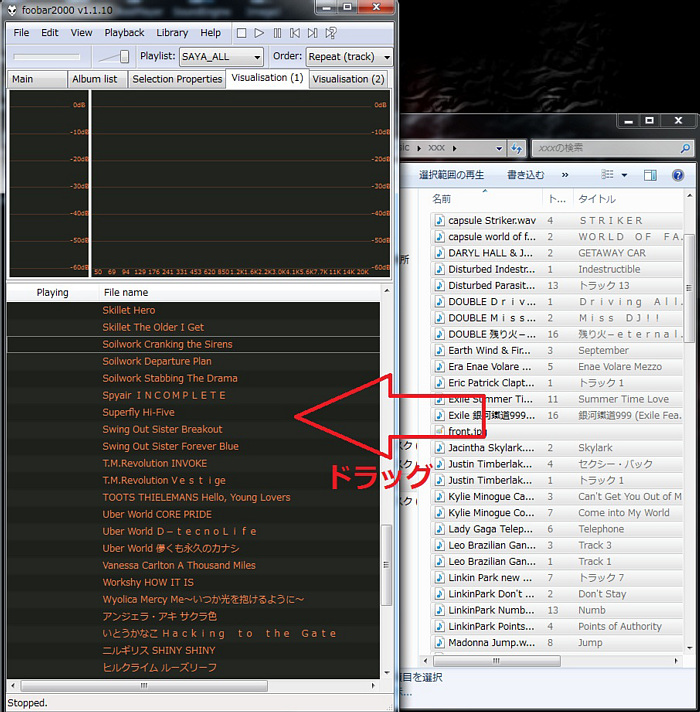
Task: Select Earth Wind & Fire file in Explorer
Action: (x=556, y=351)
